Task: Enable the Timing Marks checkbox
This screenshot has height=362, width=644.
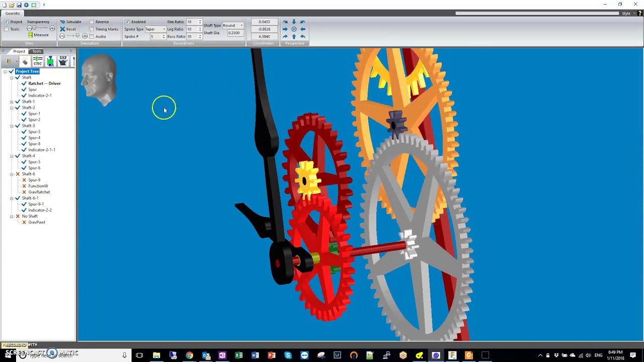Action: (x=92, y=29)
